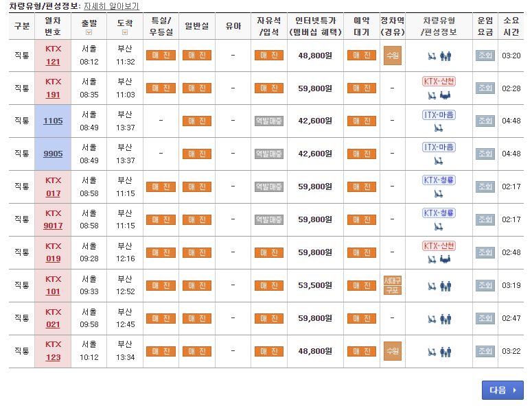This screenshot has width=532, height=408.
Task: Click wheelchair icon for KTX 017
Action: pyautogui.click(x=439, y=194)
